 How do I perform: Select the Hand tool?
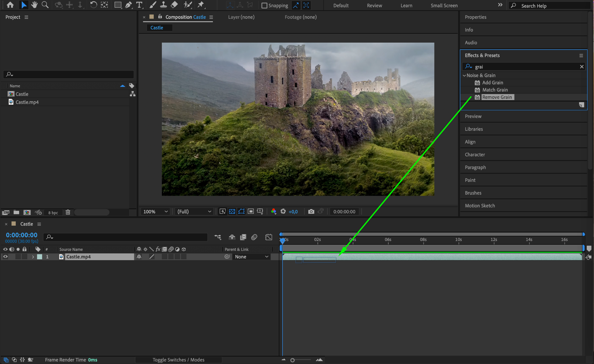tap(34, 5)
